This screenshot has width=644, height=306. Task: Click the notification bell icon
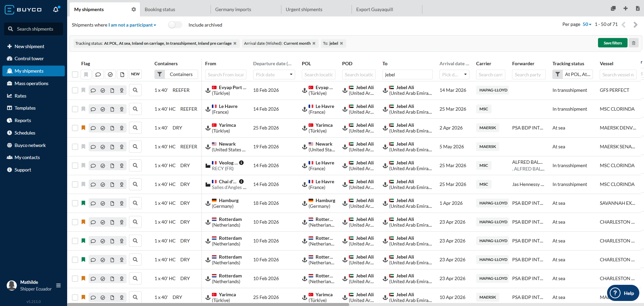56,9
